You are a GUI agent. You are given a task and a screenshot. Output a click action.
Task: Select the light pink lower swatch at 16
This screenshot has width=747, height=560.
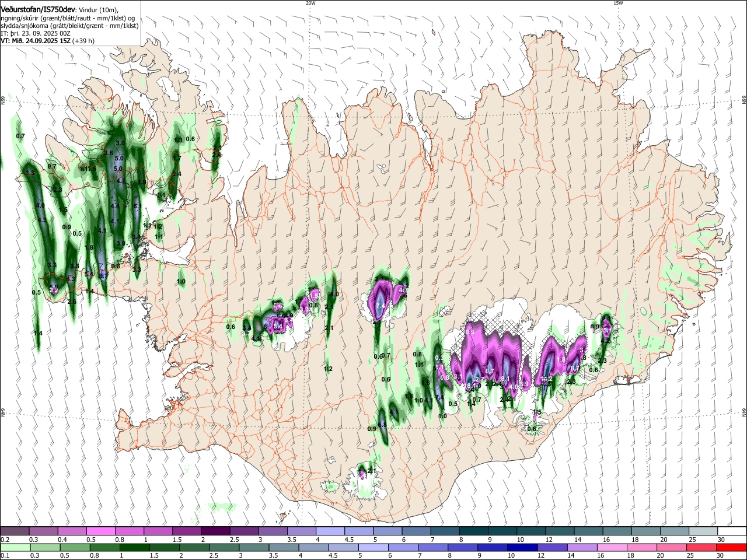[x=612, y=547]
